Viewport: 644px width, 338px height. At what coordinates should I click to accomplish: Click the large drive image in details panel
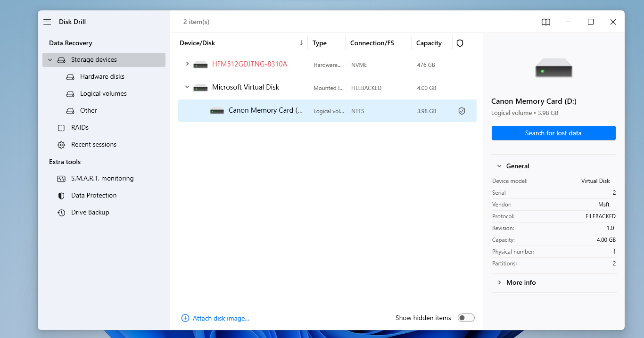point(554,68)
